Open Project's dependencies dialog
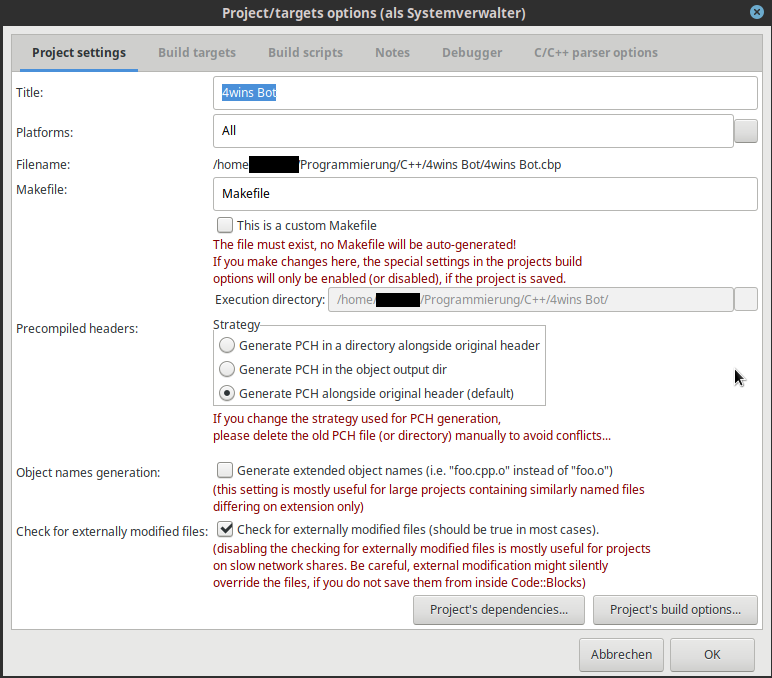 coord(499,610)
